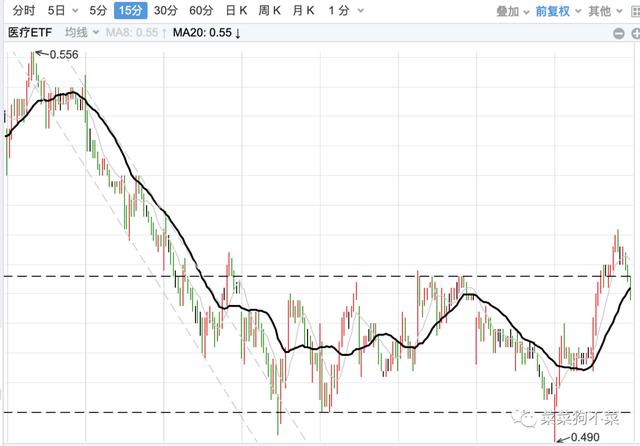Open the 月K monthly candlestick tab
This screenshot has height=446, width=640.
[x=303, y=11]
